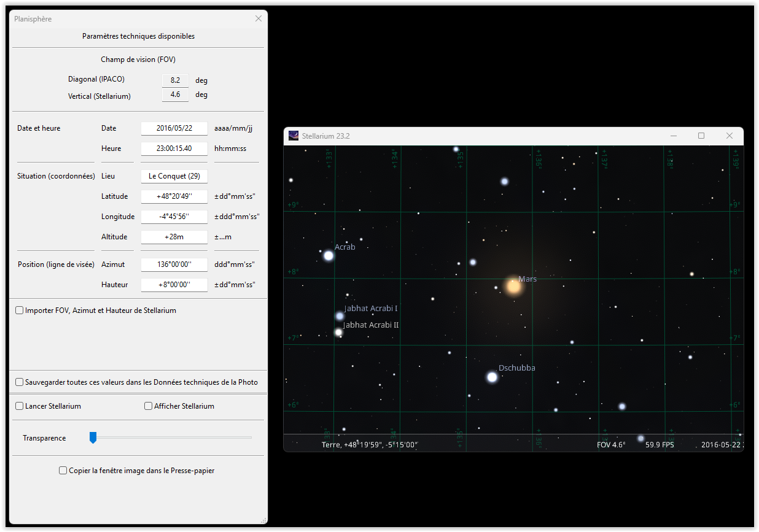Click the Heure field showing 23:00:15.40

[x=174, y=148]
